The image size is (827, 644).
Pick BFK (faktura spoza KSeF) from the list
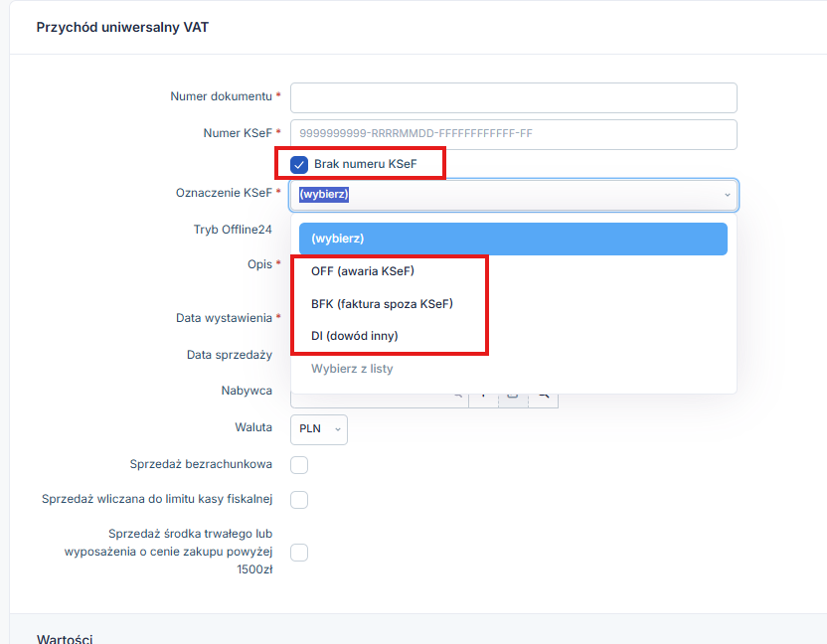point(382,304)
